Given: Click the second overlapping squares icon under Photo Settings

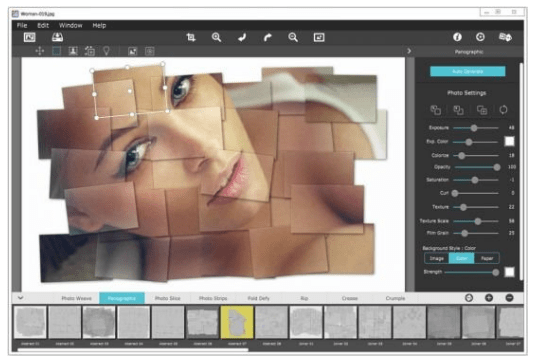Looking at the screenshot, I should 458,110.
